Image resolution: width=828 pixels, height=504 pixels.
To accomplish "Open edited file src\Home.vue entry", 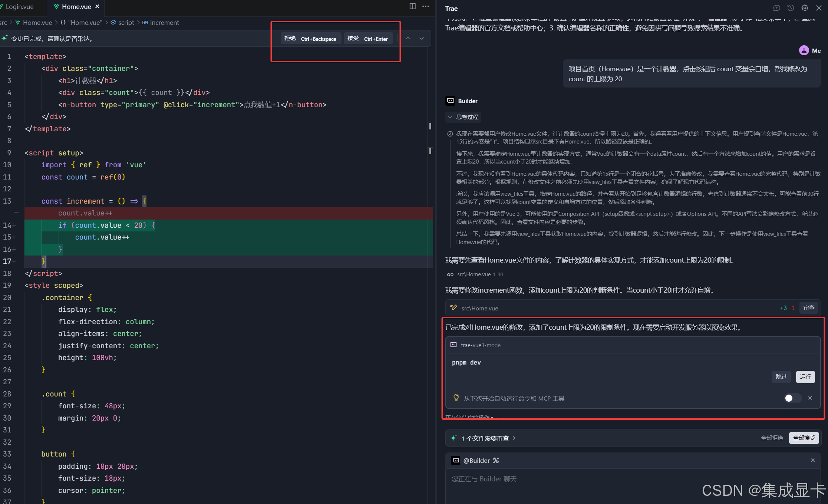I will click(x=479, y=308).
